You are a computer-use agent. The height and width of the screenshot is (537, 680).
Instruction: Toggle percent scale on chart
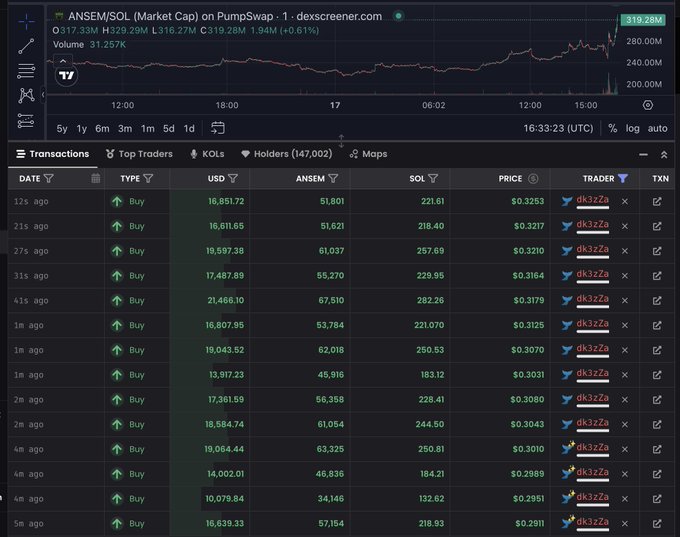[x=612, y=128]
